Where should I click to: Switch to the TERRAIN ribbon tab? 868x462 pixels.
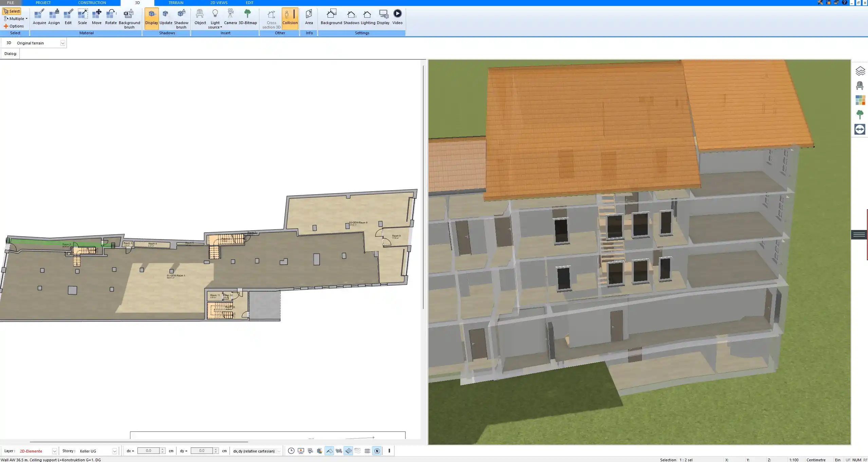click(176, 3)
